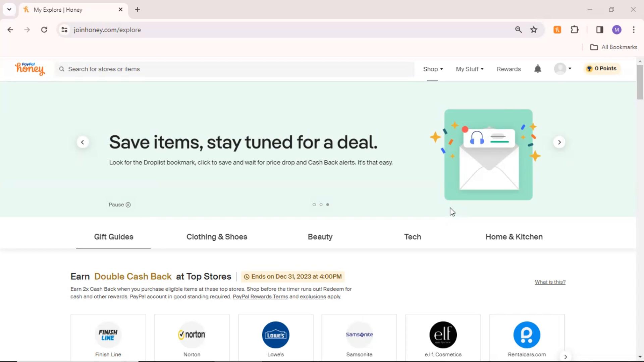
Task: Expand the Shop dropdown menu
Action: point(433,68)
